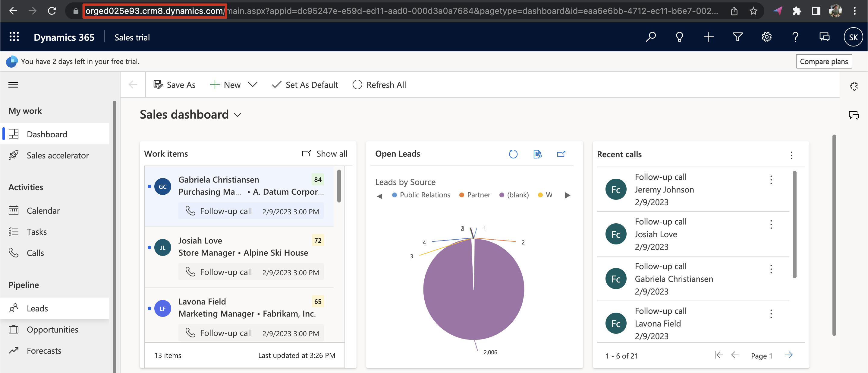Toggle Public Relations legend series
Screen dimensions: 868x373
421,195
